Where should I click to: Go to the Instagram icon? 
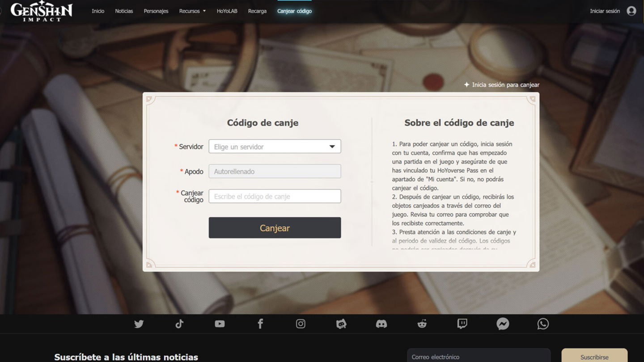301,324
